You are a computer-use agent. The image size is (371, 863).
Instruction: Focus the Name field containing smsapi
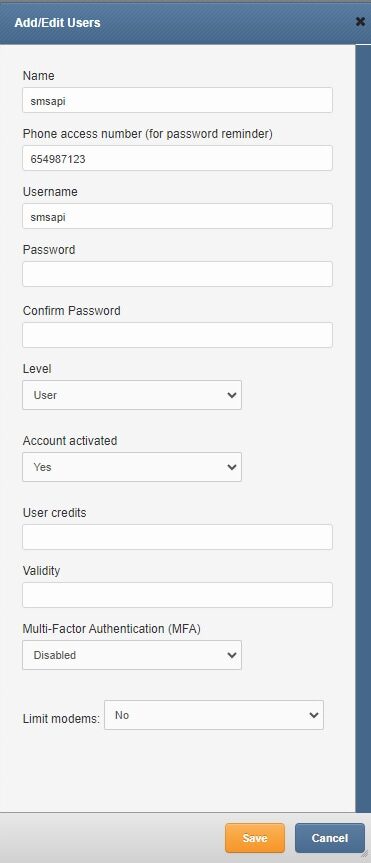click(x=177, y=100)
